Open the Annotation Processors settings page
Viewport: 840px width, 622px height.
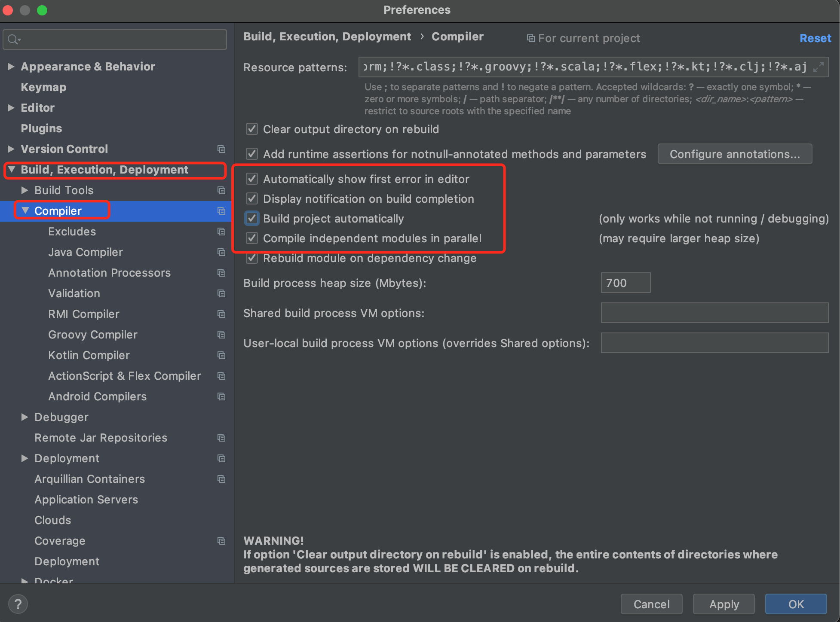(x=109, y=273)
